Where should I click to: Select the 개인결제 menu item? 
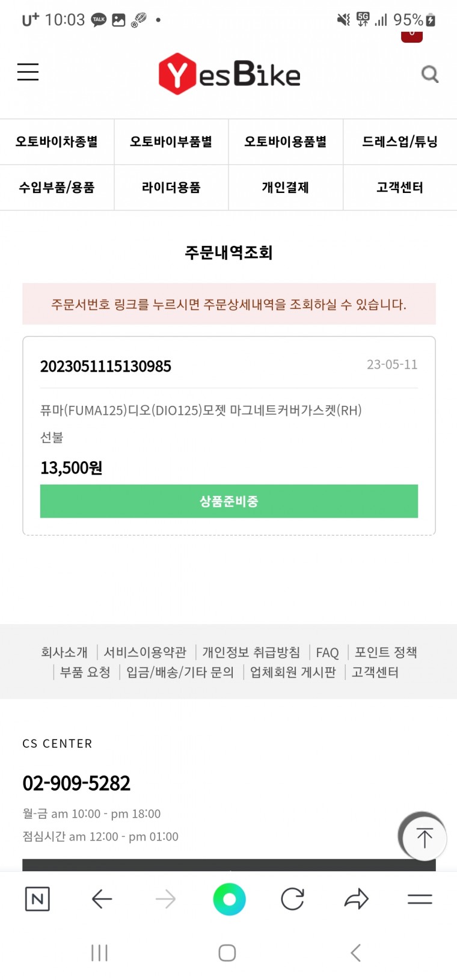pos(286,188)
